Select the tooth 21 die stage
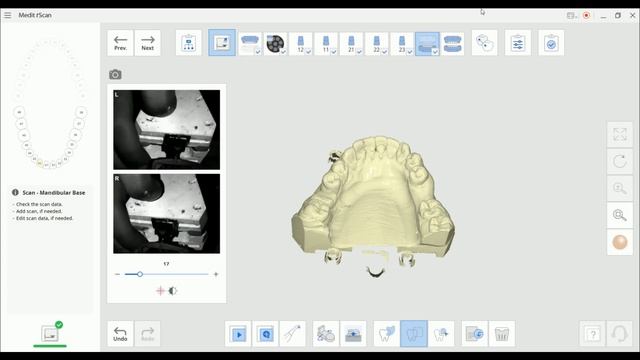The height and width of the screenshot is (360, 640). (351, 44)
